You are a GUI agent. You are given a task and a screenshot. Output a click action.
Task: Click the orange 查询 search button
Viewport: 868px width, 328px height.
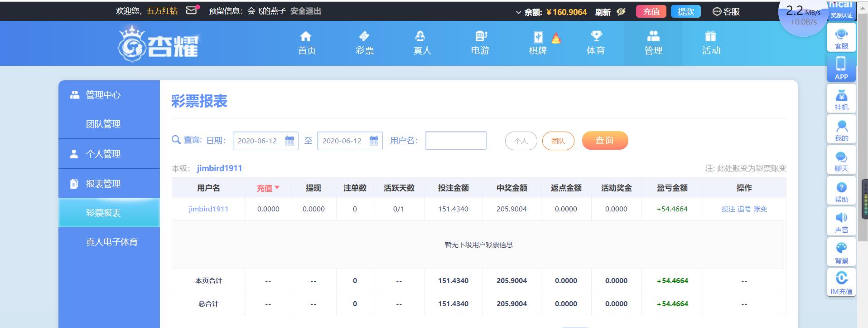(605, 141)
